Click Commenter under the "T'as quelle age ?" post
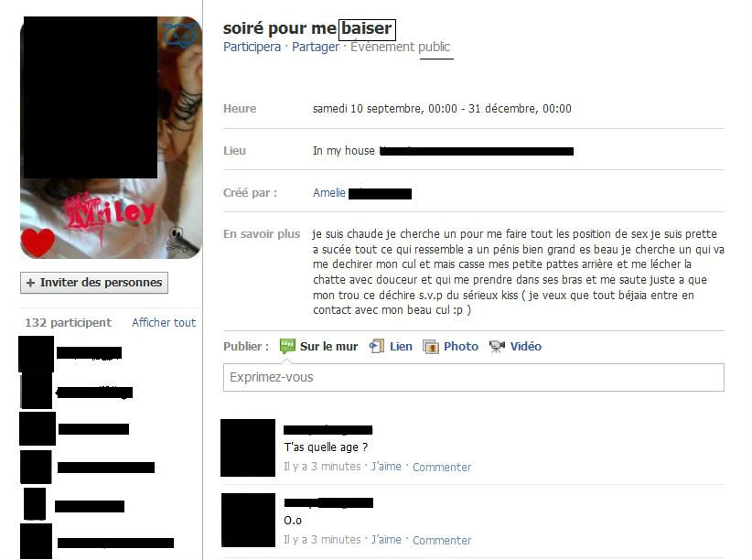The height and width of the screenshot is (560, 752). (x=442, y=467)
